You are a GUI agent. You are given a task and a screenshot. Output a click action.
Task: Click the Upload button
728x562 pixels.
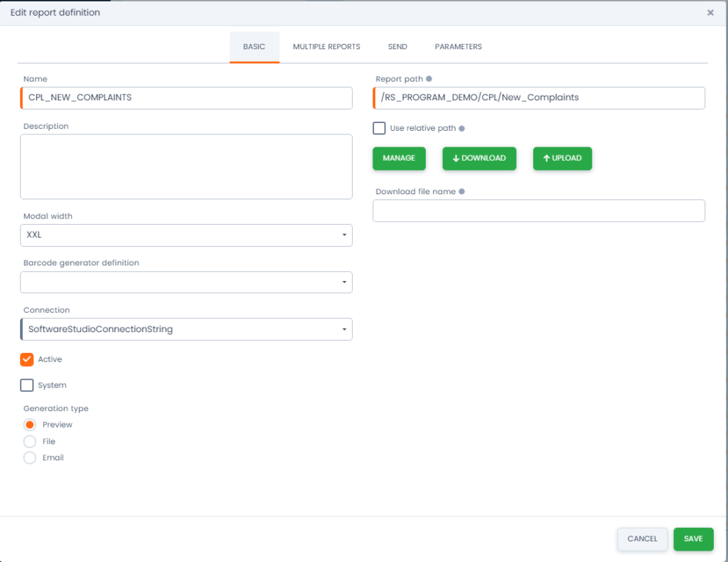click(x=562, y=158)
